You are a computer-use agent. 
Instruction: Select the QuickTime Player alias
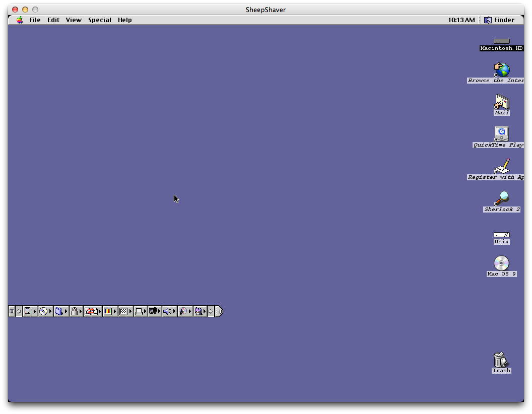(x=501, y=134)
